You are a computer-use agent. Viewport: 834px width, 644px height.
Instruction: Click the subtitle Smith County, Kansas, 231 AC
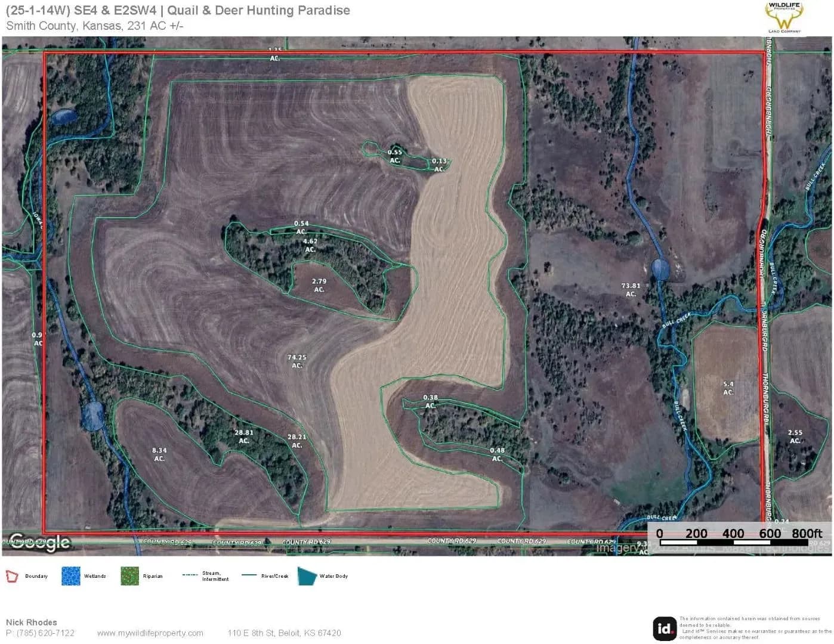95,26
